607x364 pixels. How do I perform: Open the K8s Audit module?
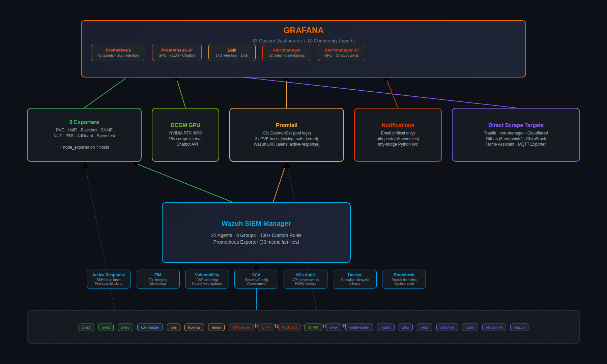[x=306, y=279]
